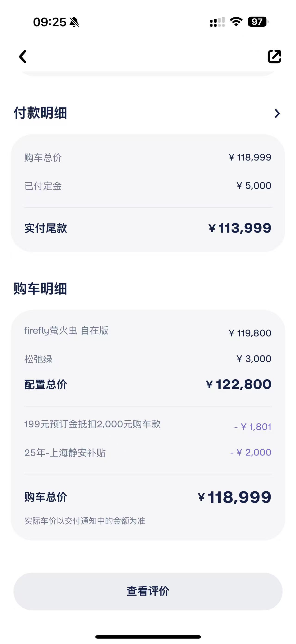Tap the 松弛绿 color option row

click(x=148, y=359)
